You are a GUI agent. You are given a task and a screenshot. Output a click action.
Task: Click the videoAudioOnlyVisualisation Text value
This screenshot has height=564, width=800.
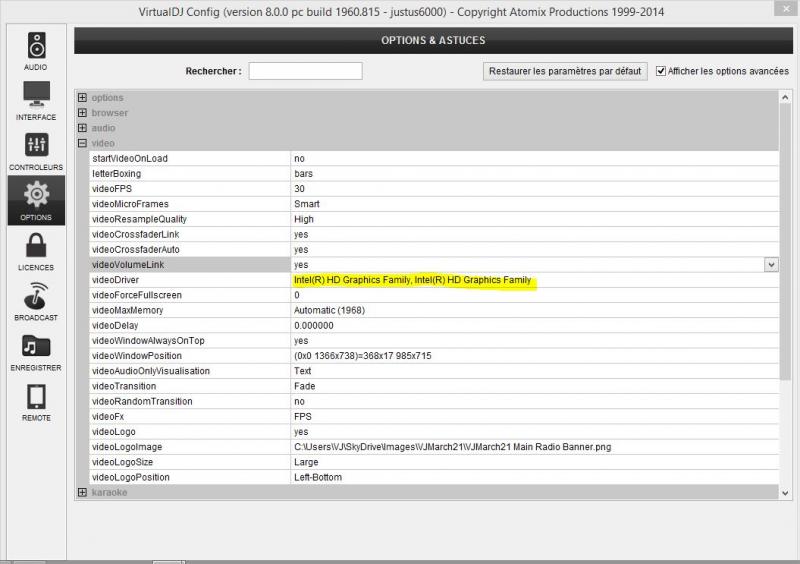(x=303, y=371)
